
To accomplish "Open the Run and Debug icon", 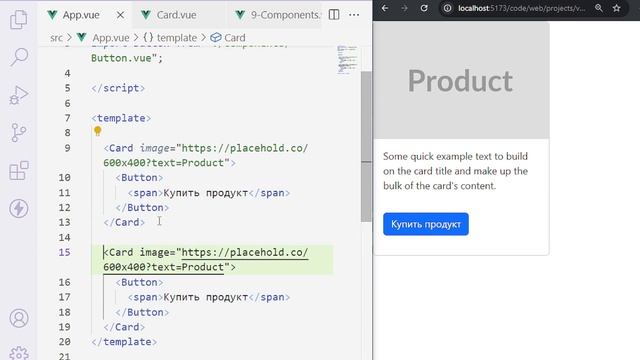I will point(19,95).
